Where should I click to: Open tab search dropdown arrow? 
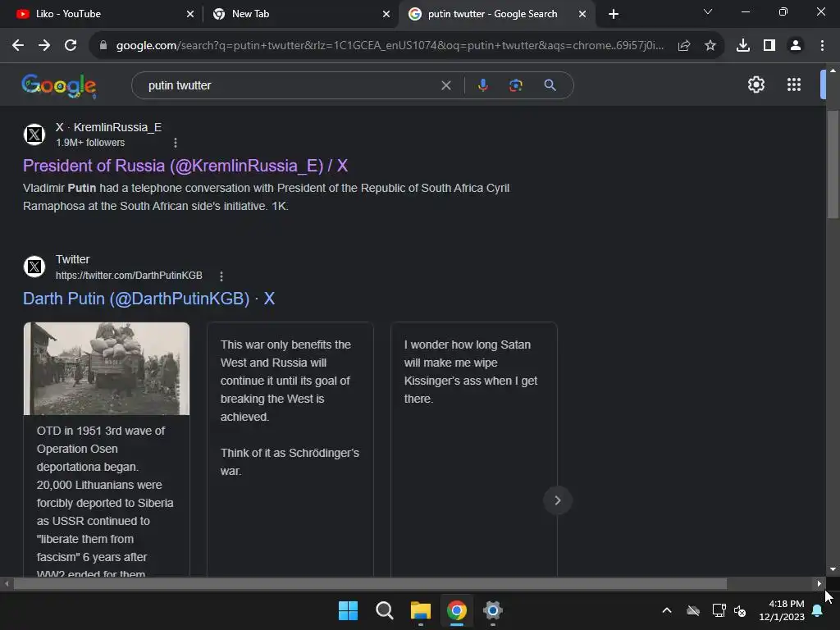tap(708, 11)
